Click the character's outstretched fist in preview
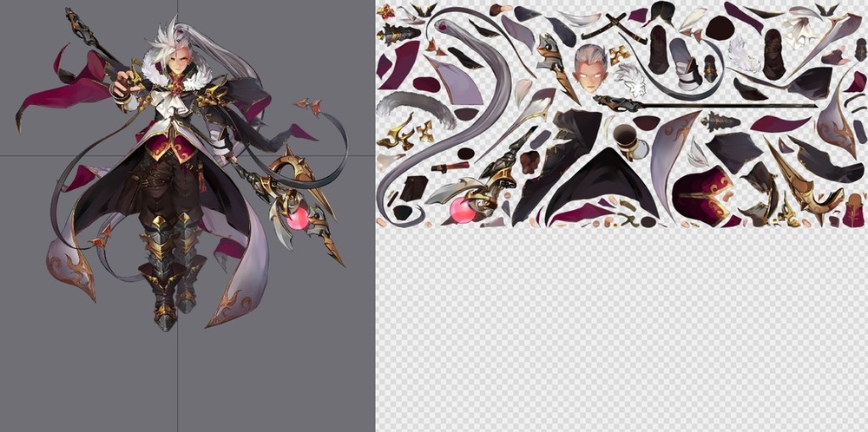This screenshot has height=432, width=868. (123, 84)
